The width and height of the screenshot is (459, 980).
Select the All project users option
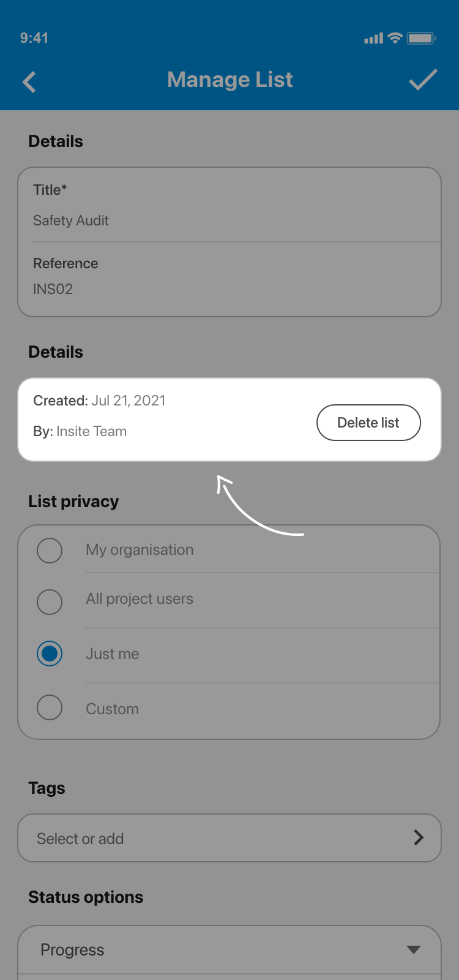click(50, 601)
